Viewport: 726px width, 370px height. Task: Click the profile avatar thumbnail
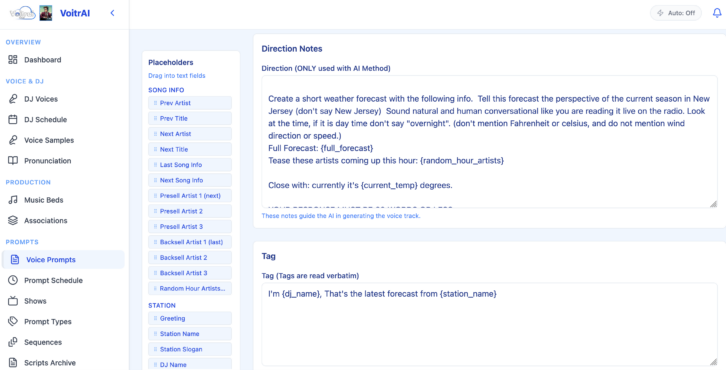(x=45, y=13)
